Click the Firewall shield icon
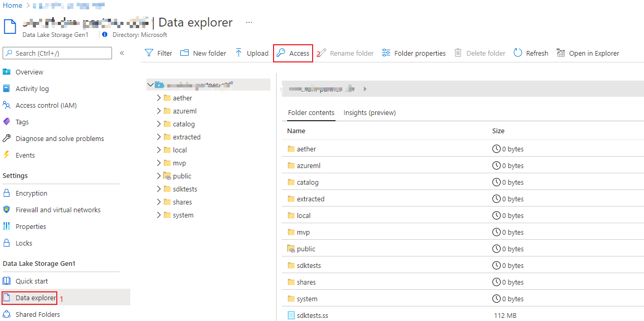 point(7,210)
